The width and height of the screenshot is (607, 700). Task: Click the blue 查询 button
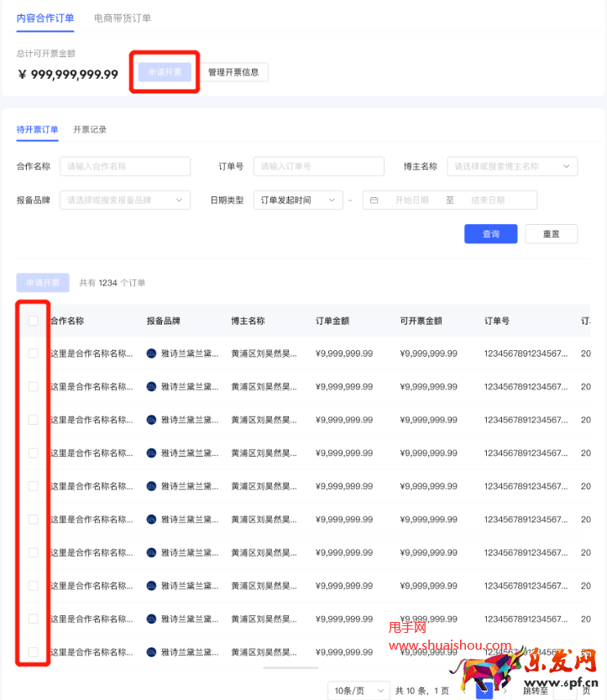click(x=491, y=234)
